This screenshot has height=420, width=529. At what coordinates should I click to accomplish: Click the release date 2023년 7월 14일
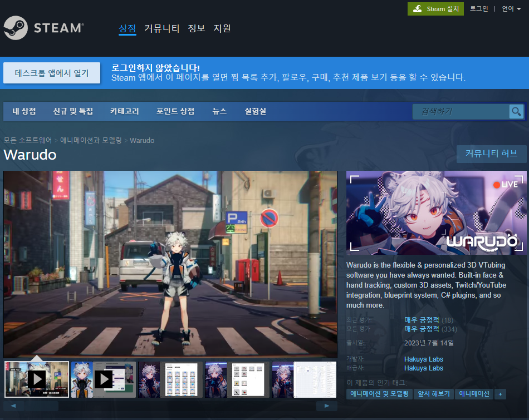429,343
